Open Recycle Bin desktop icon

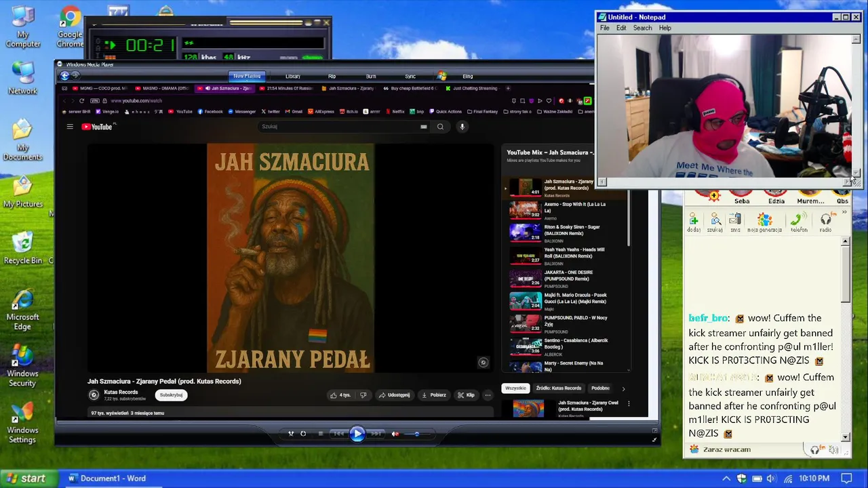click(x=22, y=247)
